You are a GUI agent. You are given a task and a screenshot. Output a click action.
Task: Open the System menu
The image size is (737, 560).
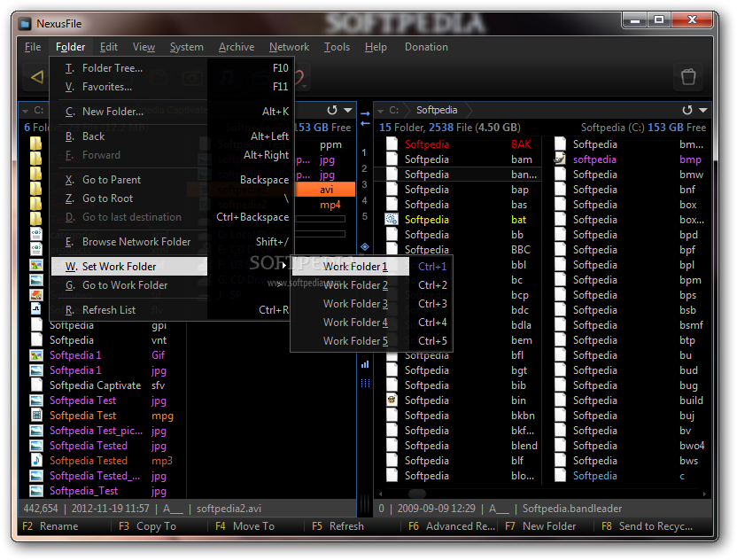[x=187, y=47]
